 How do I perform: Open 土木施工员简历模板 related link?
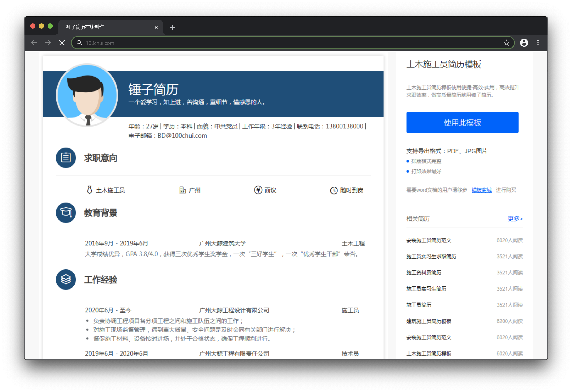[429, 354]
